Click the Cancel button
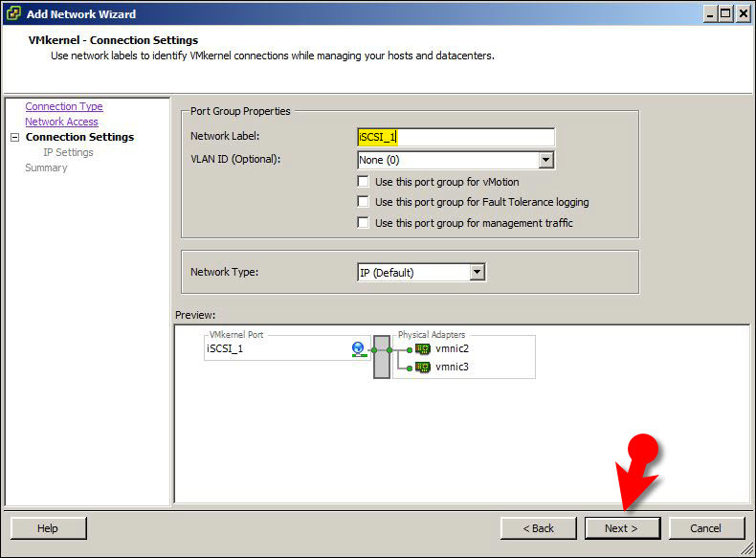The height and width of the screenshot is (558, 756). 706,528
